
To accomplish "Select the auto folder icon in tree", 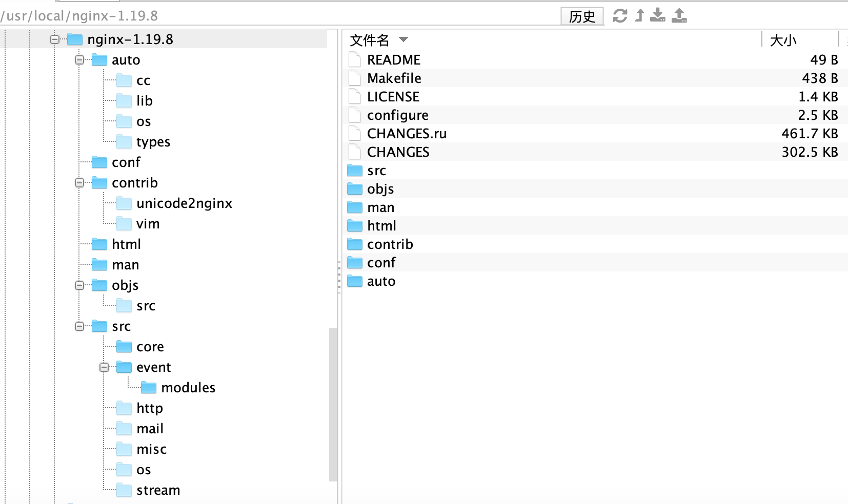I will [99, 60].
